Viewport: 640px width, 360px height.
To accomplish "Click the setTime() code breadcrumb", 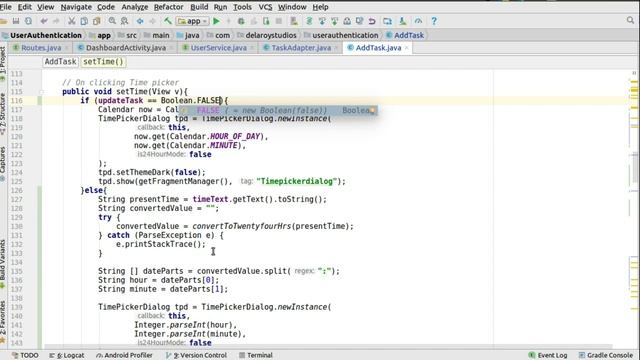I will pyautogui.click(x=103, y=62).
